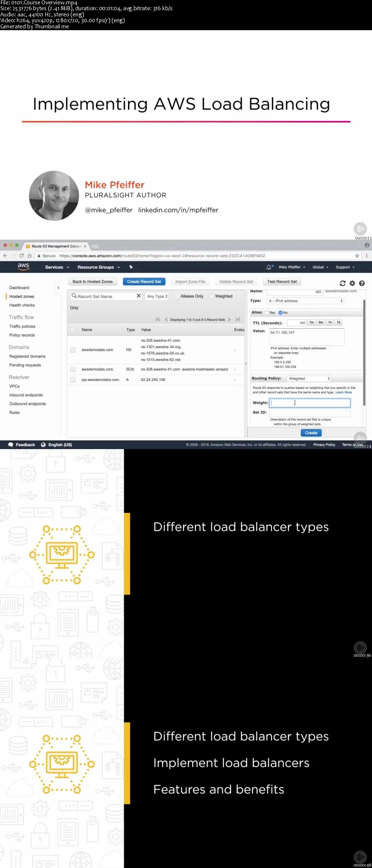Click the record panel vertical scrollbar
The height and width of the screenshot is (868, 372).
364,353
